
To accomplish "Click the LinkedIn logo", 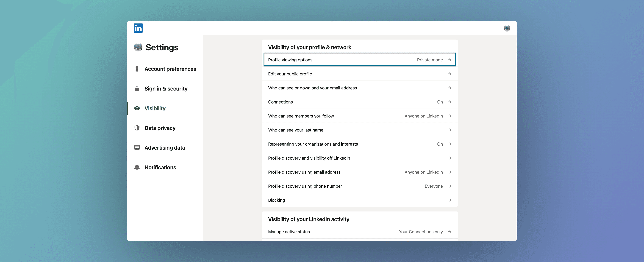I will point(138,28).
